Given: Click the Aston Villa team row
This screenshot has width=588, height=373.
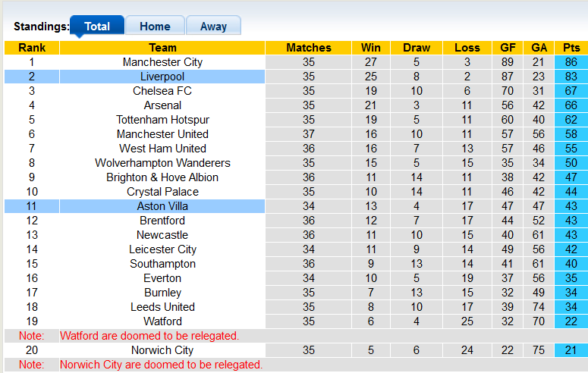Looking at the screenshot, I should pyautogui.click(x=162, y=206).
